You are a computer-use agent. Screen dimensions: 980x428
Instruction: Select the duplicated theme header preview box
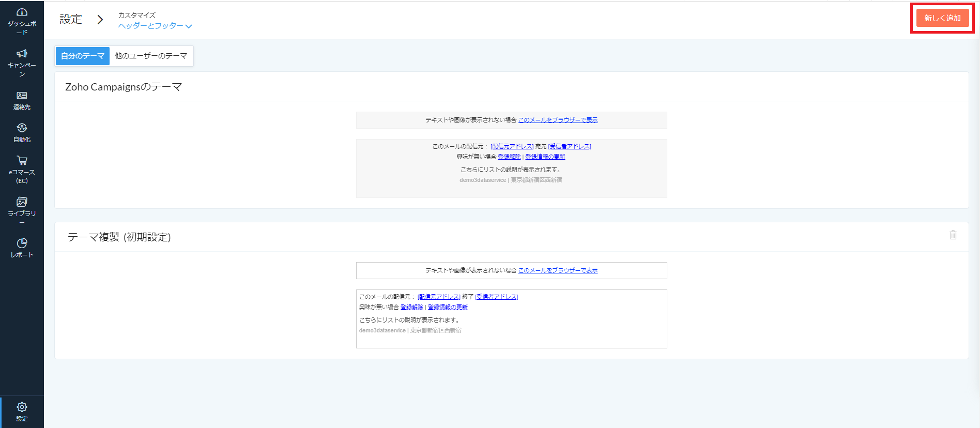point(511,270)
